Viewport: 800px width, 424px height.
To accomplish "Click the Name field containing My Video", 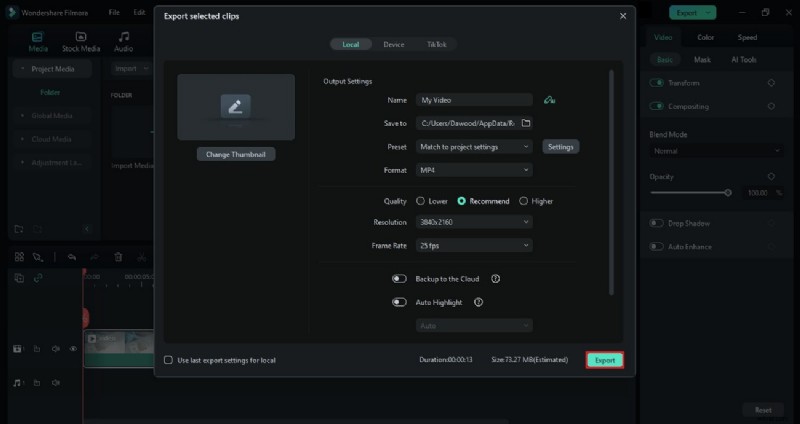I will 474,100.
